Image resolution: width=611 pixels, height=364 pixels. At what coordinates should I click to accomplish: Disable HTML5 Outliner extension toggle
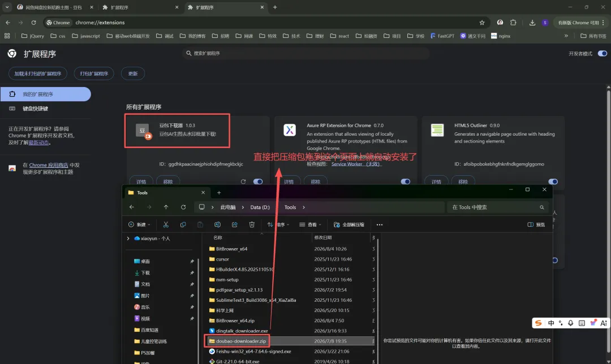point(553,182)
